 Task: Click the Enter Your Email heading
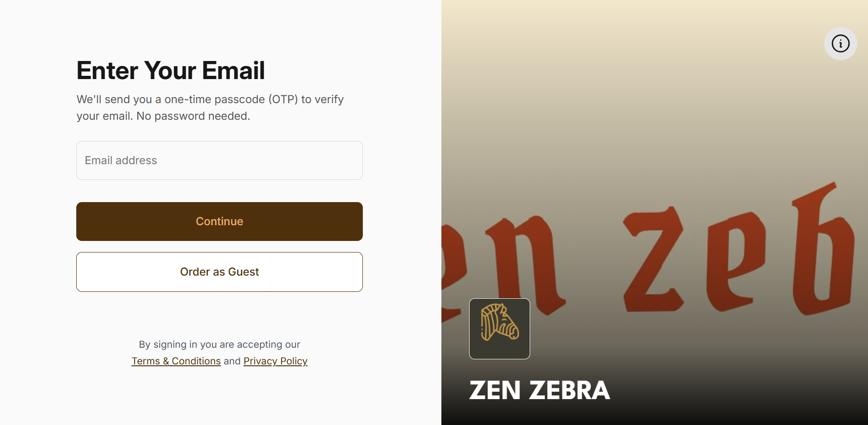[171, 70]
